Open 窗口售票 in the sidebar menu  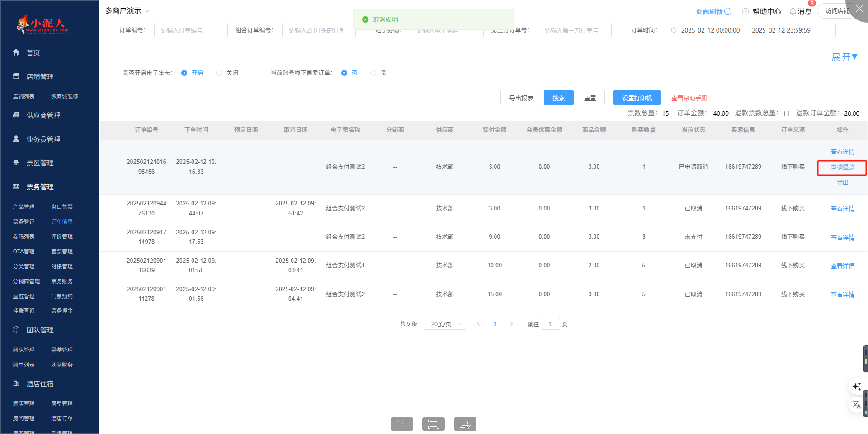pos(62,207)
